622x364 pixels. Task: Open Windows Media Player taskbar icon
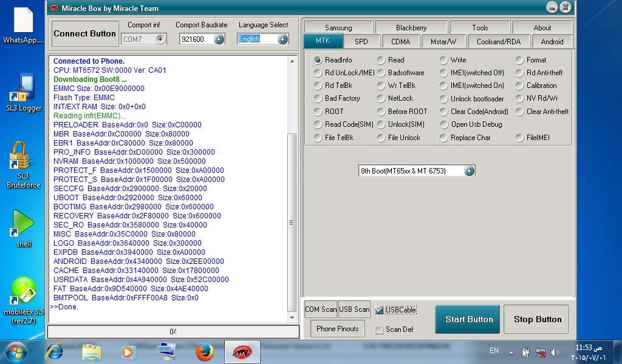[x=128, y=352]
